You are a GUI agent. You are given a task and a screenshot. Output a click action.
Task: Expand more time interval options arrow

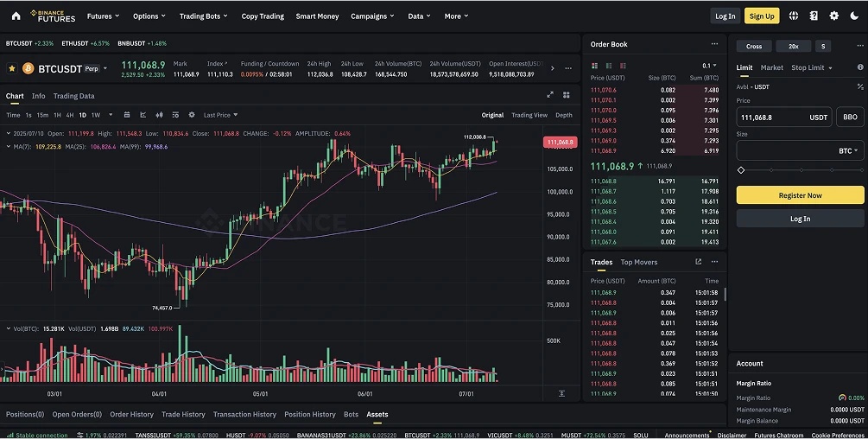point(111,115)
